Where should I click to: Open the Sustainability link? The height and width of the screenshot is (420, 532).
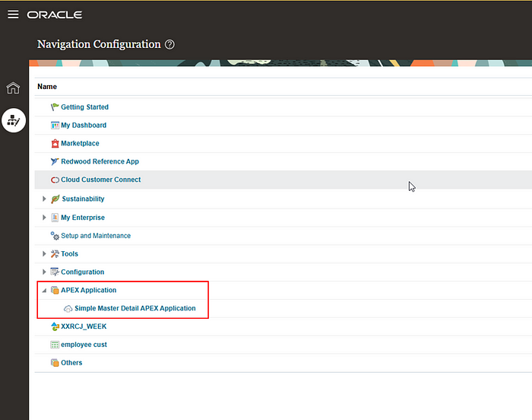pyautogui.click(x=83, y=199)
